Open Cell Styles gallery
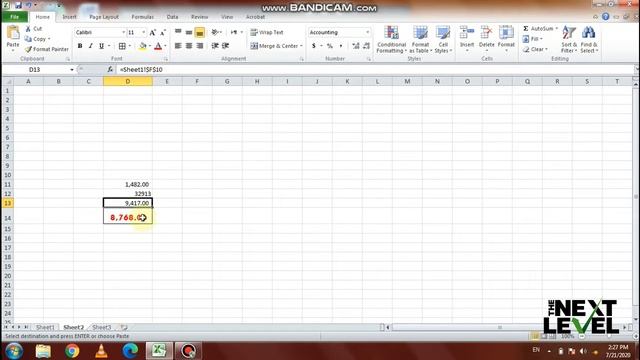Image resolution: width=640 pixels, height=360 pixels. coord(443,39)
